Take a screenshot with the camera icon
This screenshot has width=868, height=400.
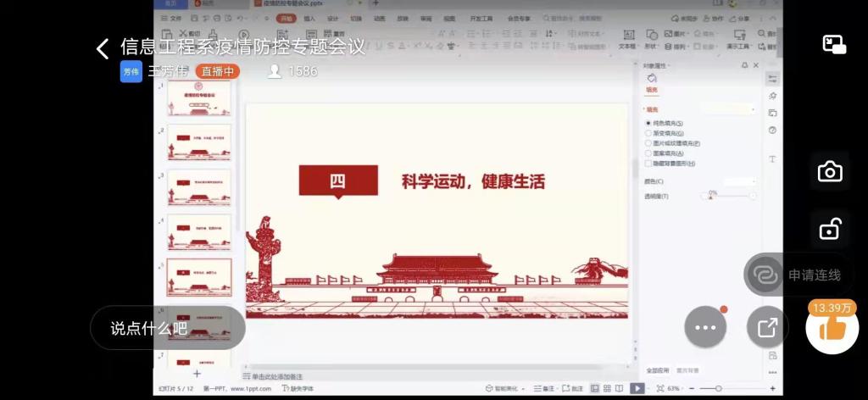830,172
